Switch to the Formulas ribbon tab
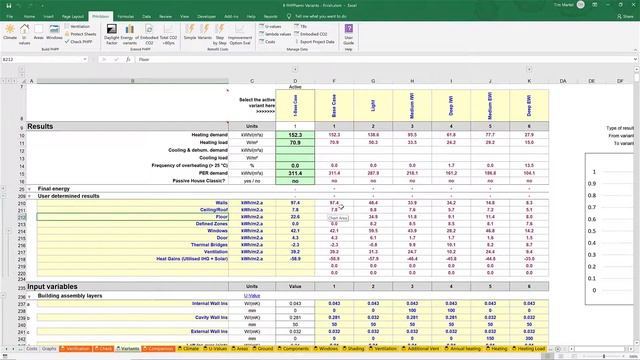 point(125,16)
